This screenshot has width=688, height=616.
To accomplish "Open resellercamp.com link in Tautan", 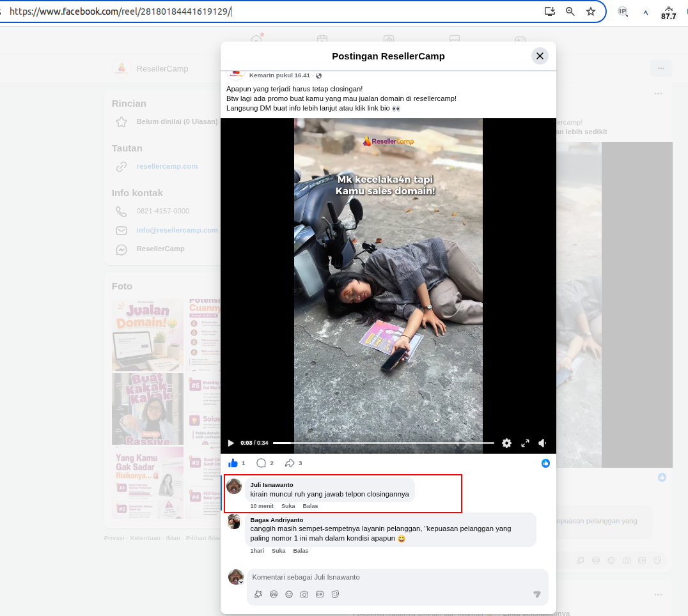I will pos(167,166).
